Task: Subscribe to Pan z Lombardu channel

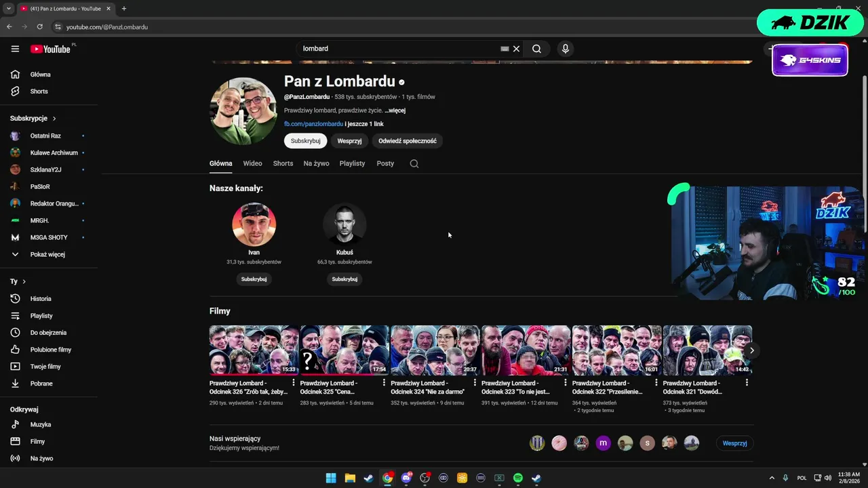Action: click(305, 141)
